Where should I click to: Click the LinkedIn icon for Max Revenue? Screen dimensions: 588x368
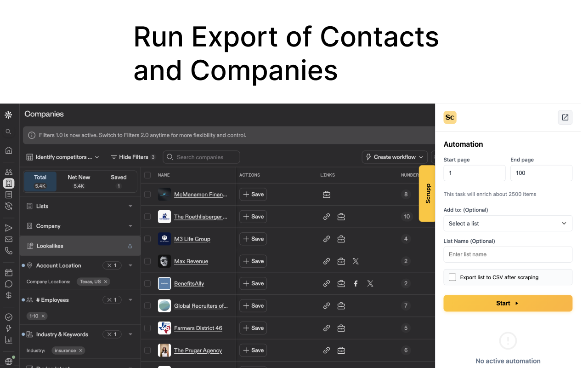341,261
